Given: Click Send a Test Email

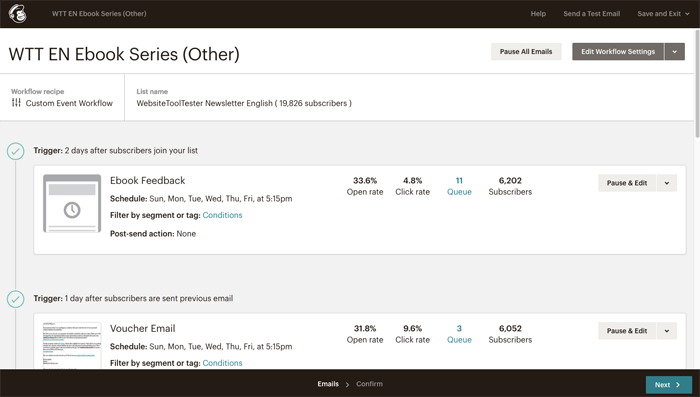Looking at the screenshot, I should pyautogui.click(x=592, y=14).
